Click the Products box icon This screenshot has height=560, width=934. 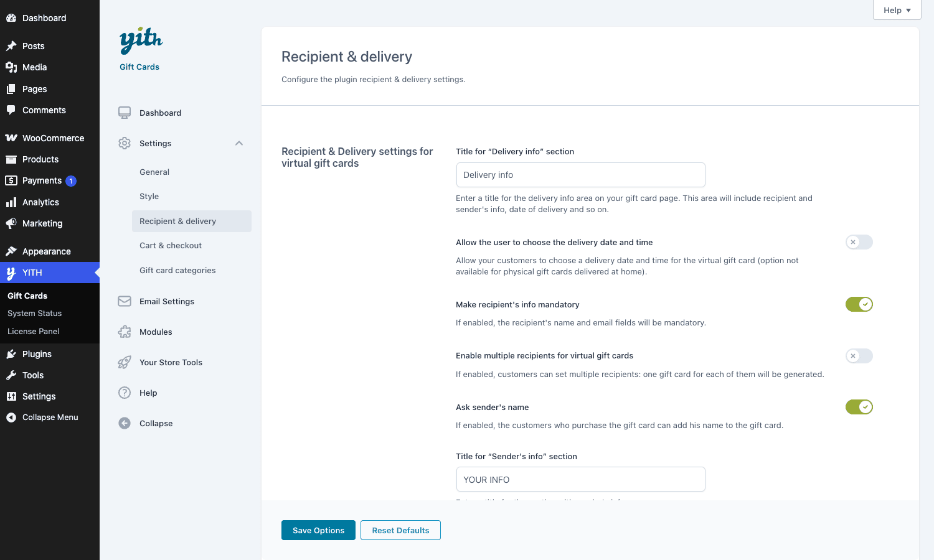[x=11, y=159]
